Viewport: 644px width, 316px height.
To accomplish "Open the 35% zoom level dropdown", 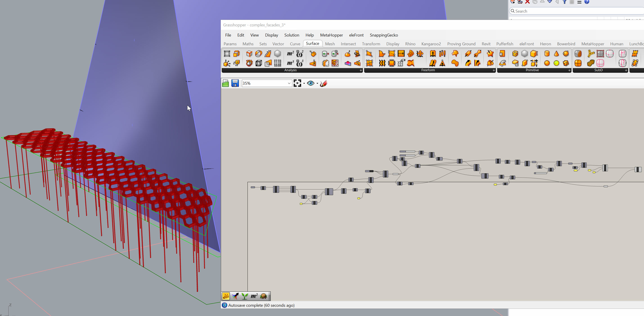I will pyautogui.click(x=289, y=83).
